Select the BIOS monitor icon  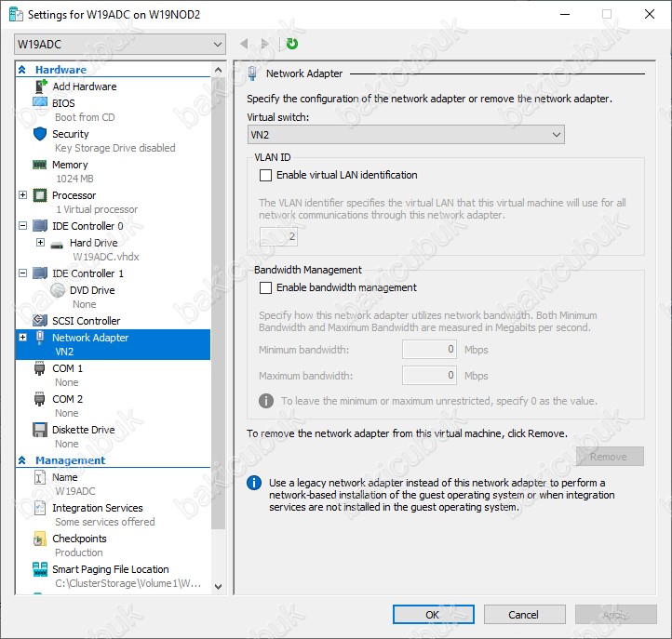click(40, 103)
